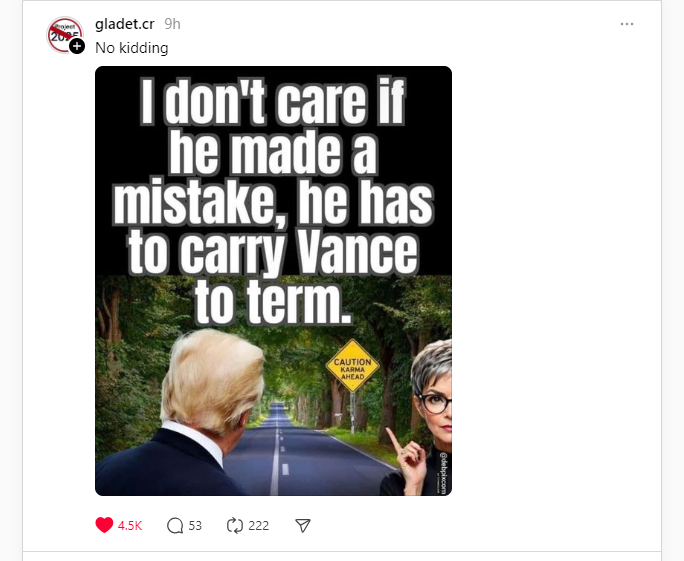This screenshot has width=684, height=561.
Task: Click the woman with glasses in the meme
Action: click(x=430, y=410)
